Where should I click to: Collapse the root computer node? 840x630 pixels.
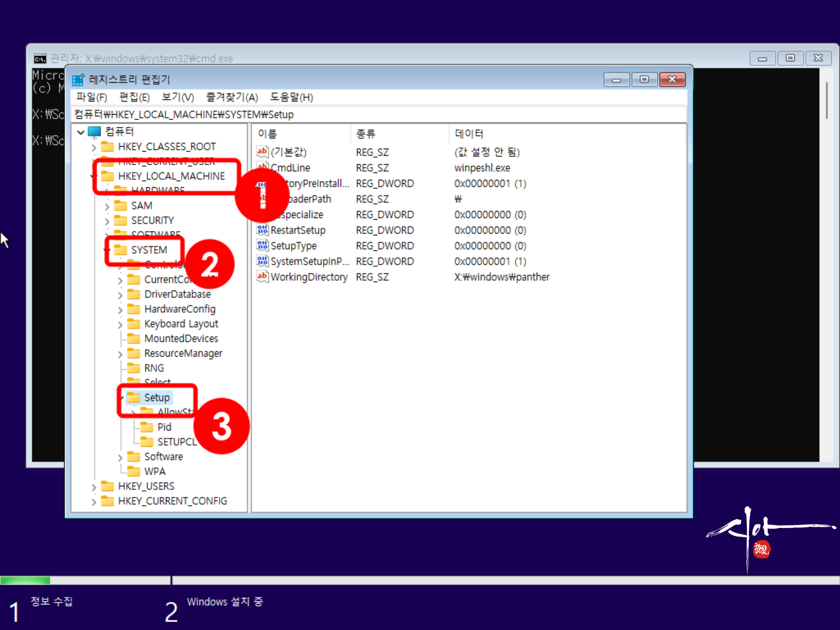click(81, 132)
